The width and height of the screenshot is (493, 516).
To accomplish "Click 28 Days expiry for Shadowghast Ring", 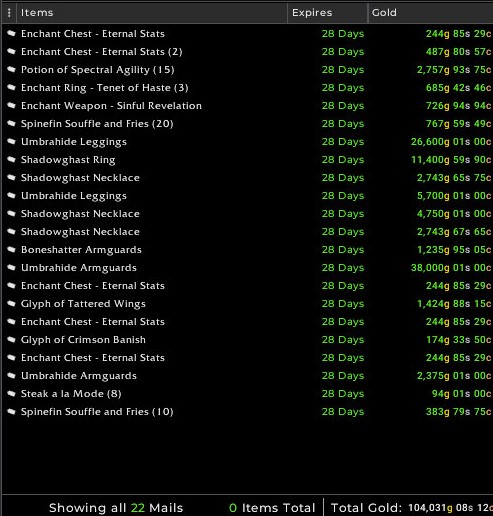I will (x=343, y=160).
